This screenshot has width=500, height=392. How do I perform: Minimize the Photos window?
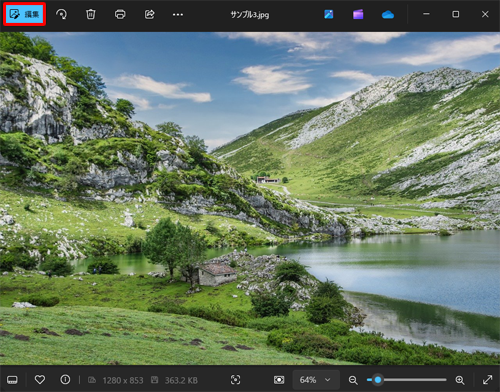click(426, 14)
